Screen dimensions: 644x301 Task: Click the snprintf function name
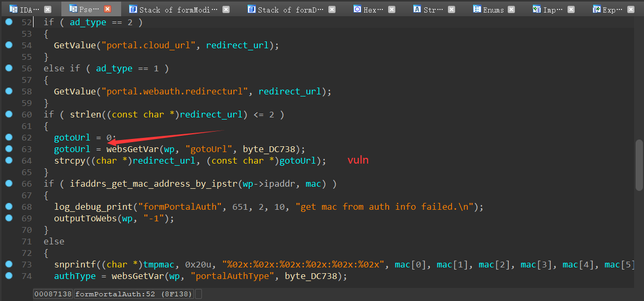(x=75, y=264)
